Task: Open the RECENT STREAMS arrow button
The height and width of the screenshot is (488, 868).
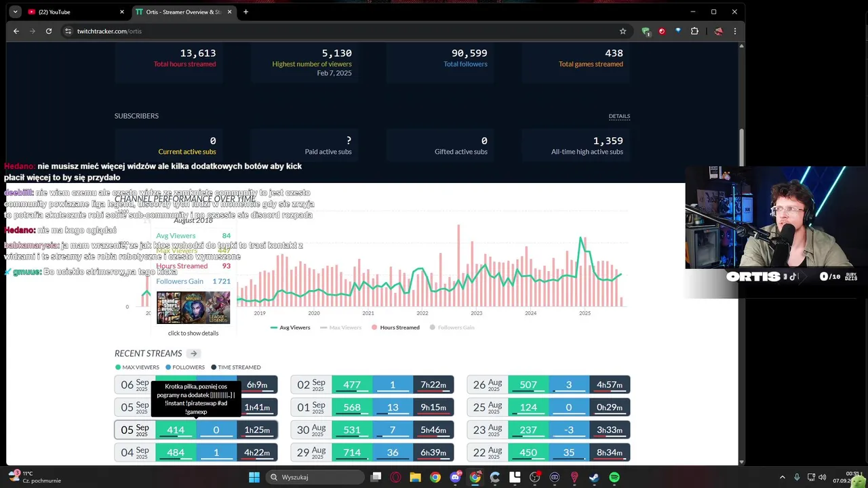Action: coord(193,353)
